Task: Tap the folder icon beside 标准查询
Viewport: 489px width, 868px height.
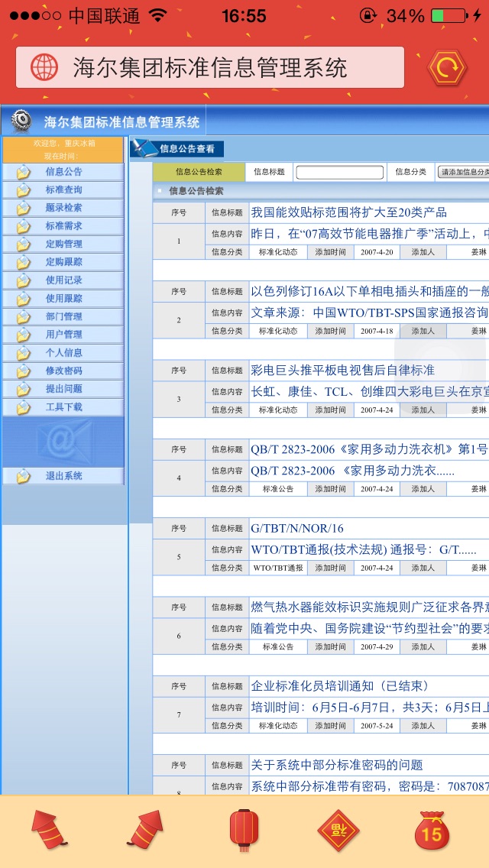Action: click(23, 190)
